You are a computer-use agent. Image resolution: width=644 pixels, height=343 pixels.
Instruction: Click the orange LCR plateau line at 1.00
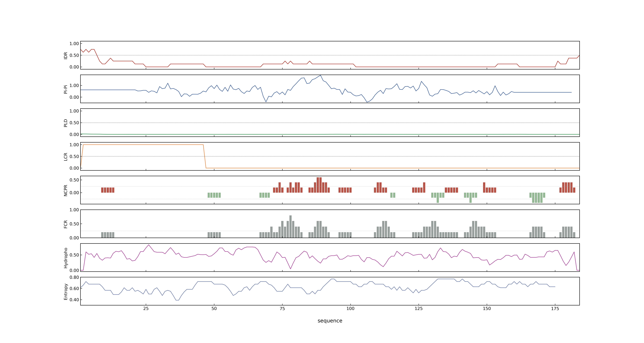tap(143, 145)
